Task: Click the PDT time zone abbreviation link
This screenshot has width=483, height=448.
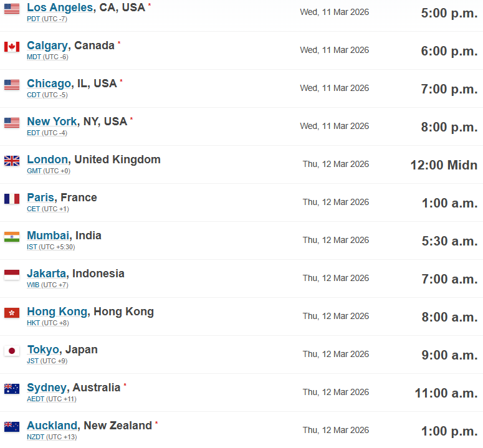Action: click(x=34, y=19)
